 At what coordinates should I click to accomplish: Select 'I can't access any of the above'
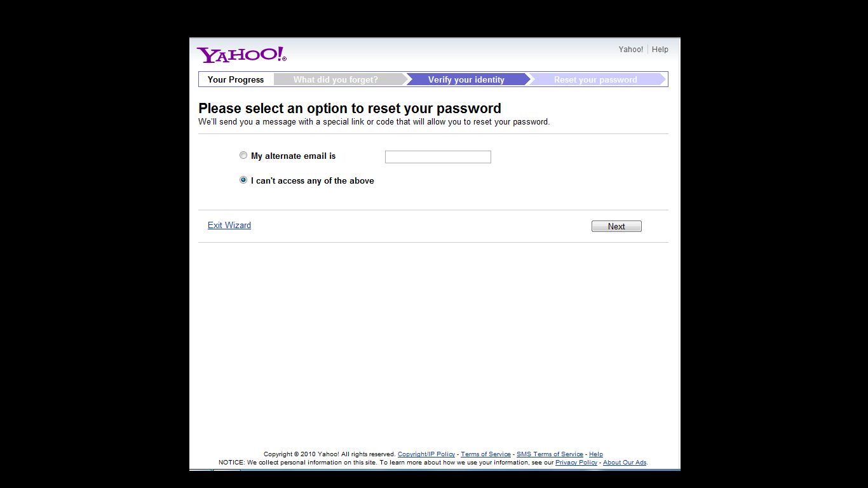click(x=243, y=180)
